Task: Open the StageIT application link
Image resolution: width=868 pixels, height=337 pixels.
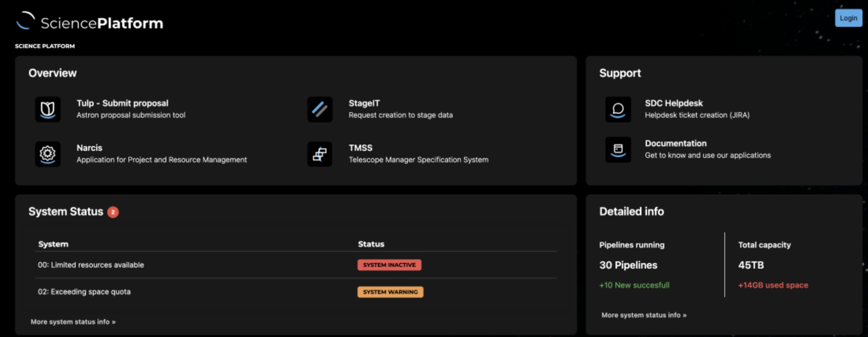Action: [x=364, y=103]
